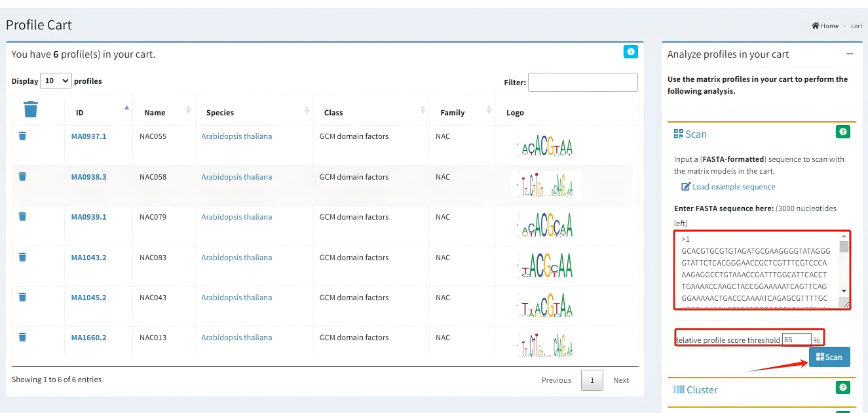Open the Display profiles count dropdown
The image size is (868, 413).
coord(56,81)
